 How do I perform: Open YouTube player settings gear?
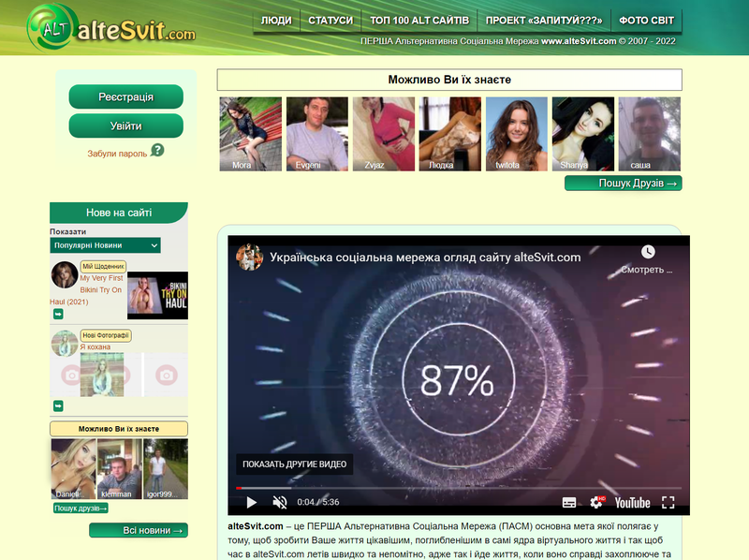point(596,502)
